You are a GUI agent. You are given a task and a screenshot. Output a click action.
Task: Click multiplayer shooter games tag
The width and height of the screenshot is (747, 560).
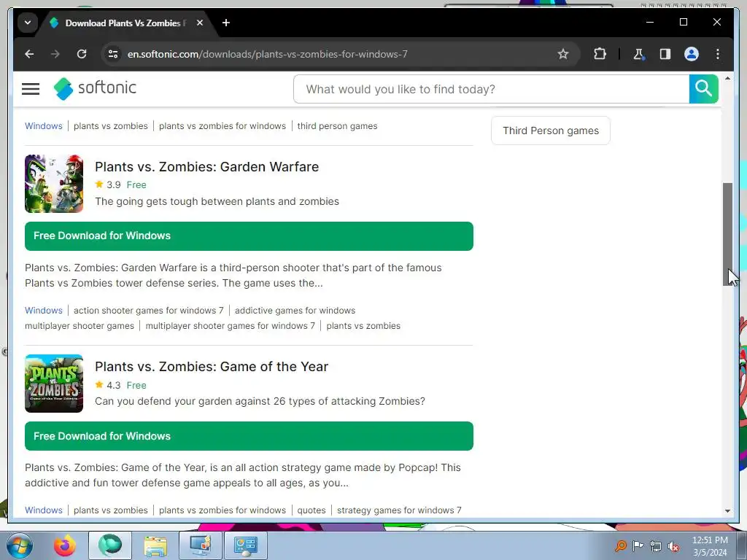80,326
